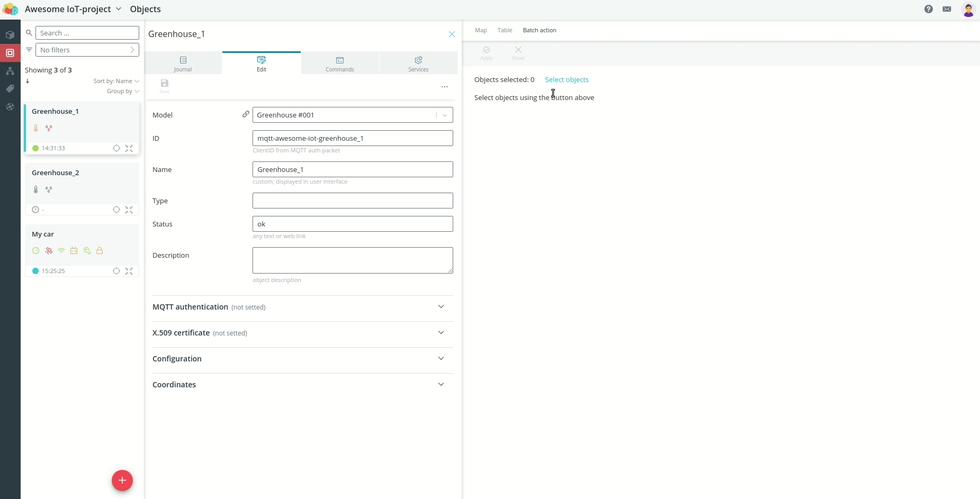Click My car wifi signal icon
The image size is (980, 499).
pos(61,251)
